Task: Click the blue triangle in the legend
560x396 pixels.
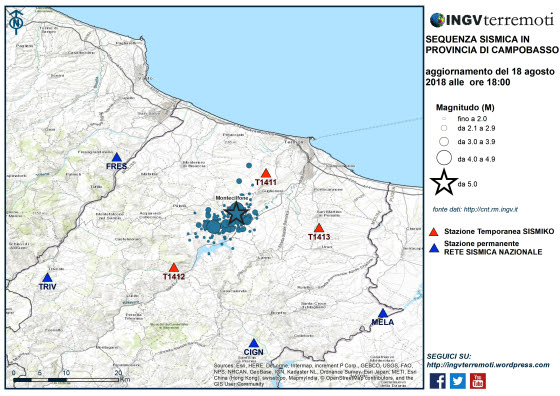Action: pos(434,248)
